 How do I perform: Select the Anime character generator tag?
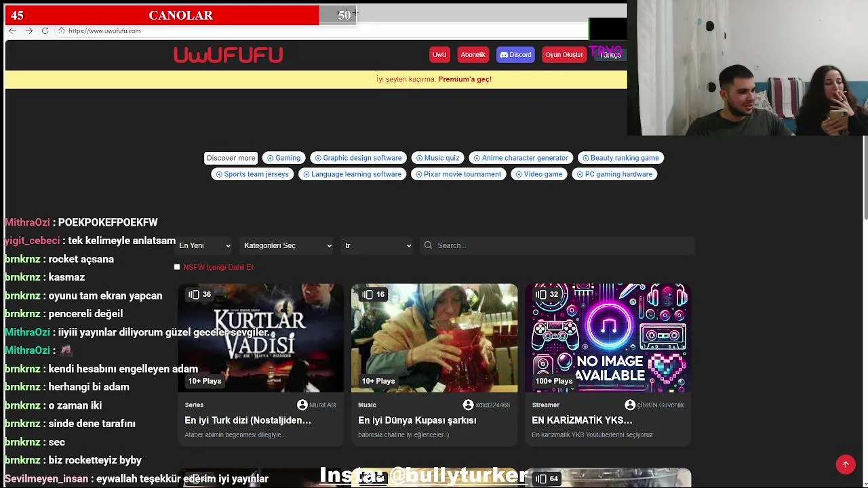tap(521, 158)
